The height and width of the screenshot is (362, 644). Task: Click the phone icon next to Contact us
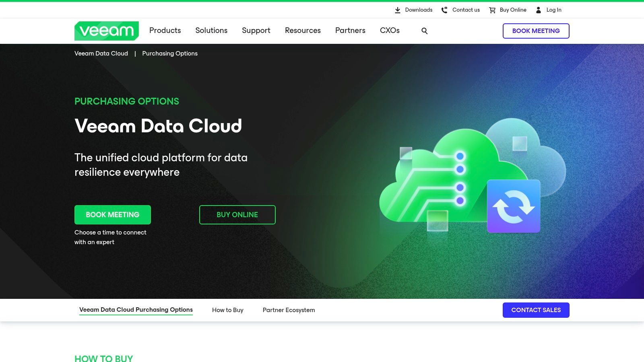pyautogui.click(x=444, y=10)
